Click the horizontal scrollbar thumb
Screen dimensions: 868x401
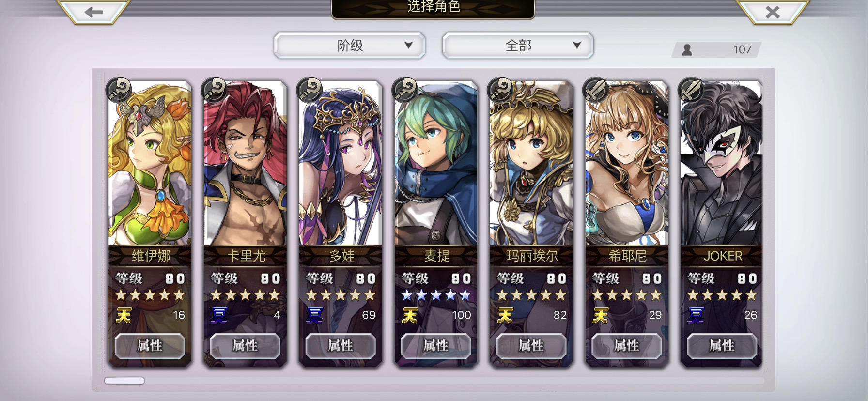[x=124, y=381]
